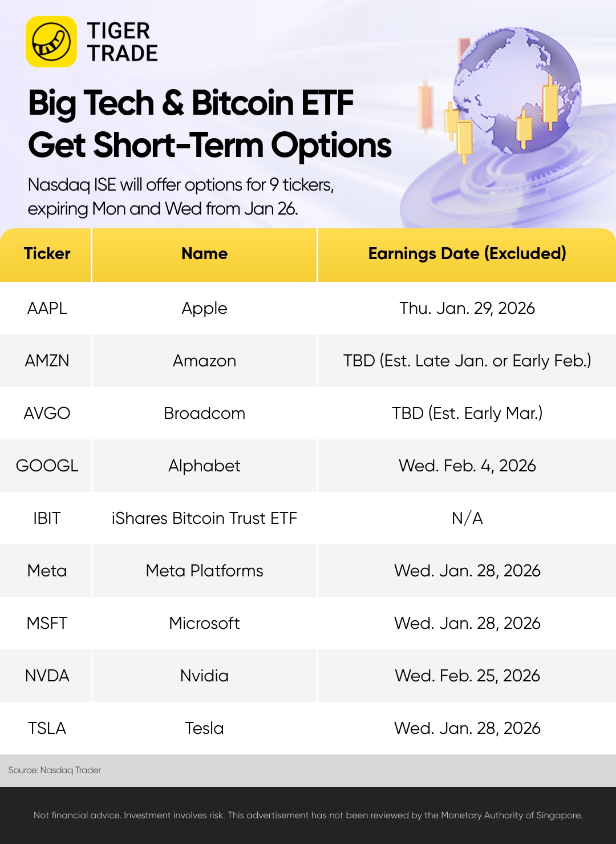Image resolution: width=616 pixels, height=844 pixels.
Task: Click the Earnings Date (Excluded) header
Action: (x=467, y=254)
